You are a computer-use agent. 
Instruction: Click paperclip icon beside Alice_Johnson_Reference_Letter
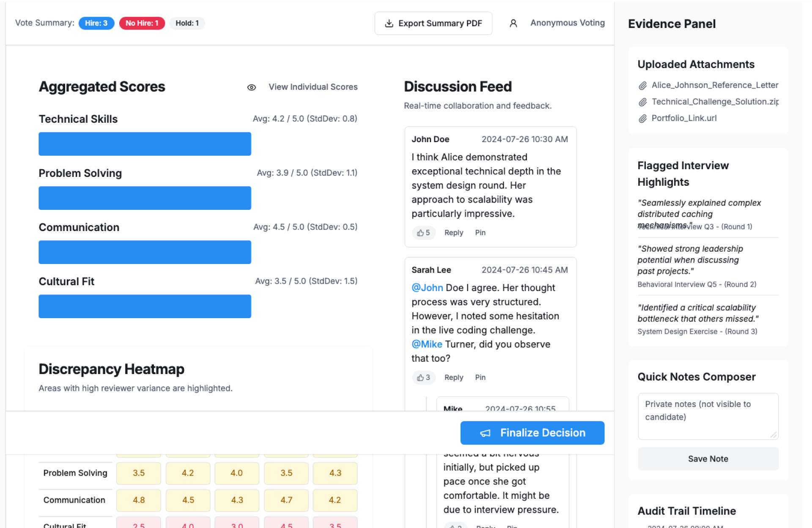642,85
